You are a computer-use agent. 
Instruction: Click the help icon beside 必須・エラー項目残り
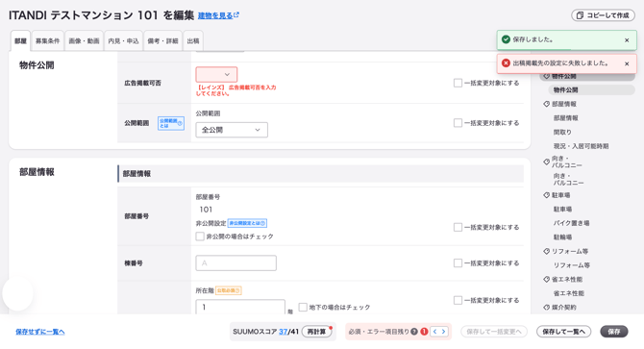pos(414,332)
